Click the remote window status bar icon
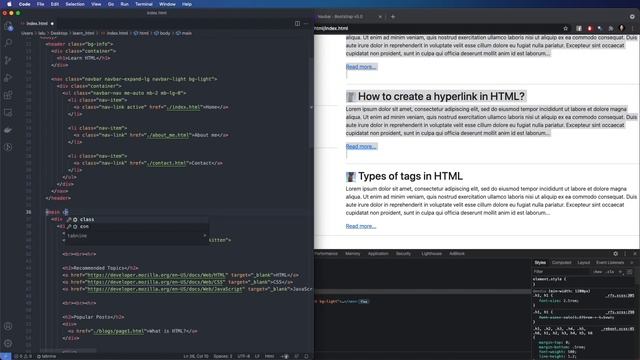 [x=5, y=356]
